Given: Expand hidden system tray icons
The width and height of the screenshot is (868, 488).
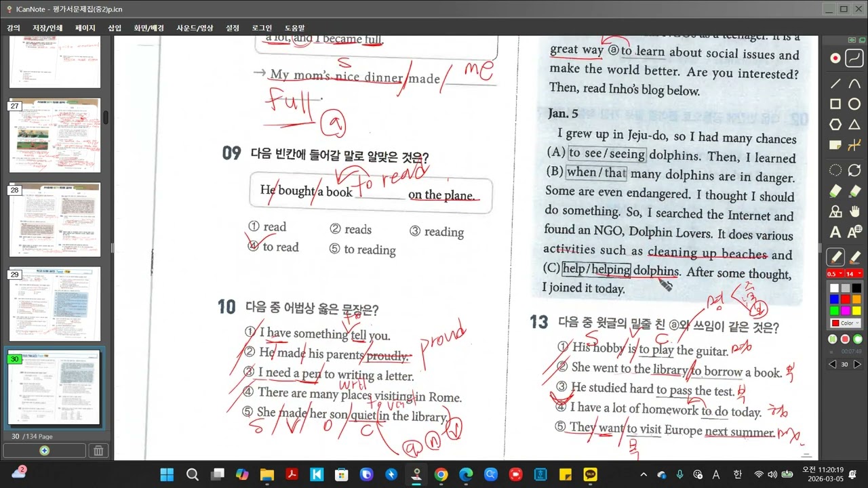Looking at the screenshot, I should coord(643,474).
